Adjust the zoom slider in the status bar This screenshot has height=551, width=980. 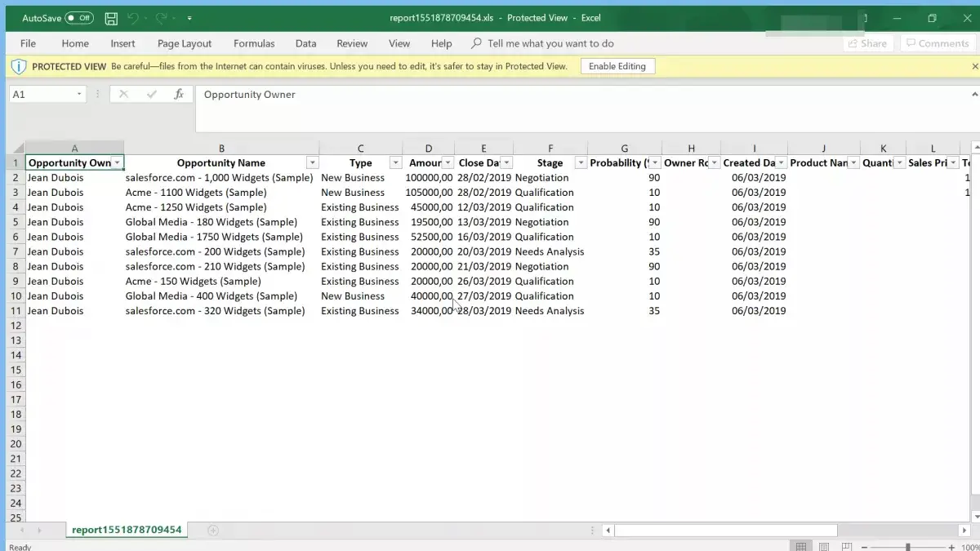click(x=907, y=547)
